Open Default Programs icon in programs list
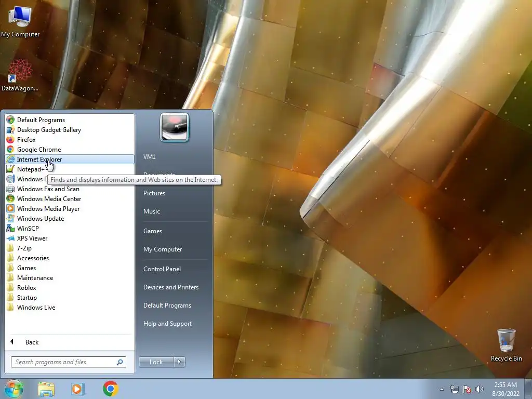Viewport: 532px width, 399px height. pyautogui.click(x=10, y=120)
